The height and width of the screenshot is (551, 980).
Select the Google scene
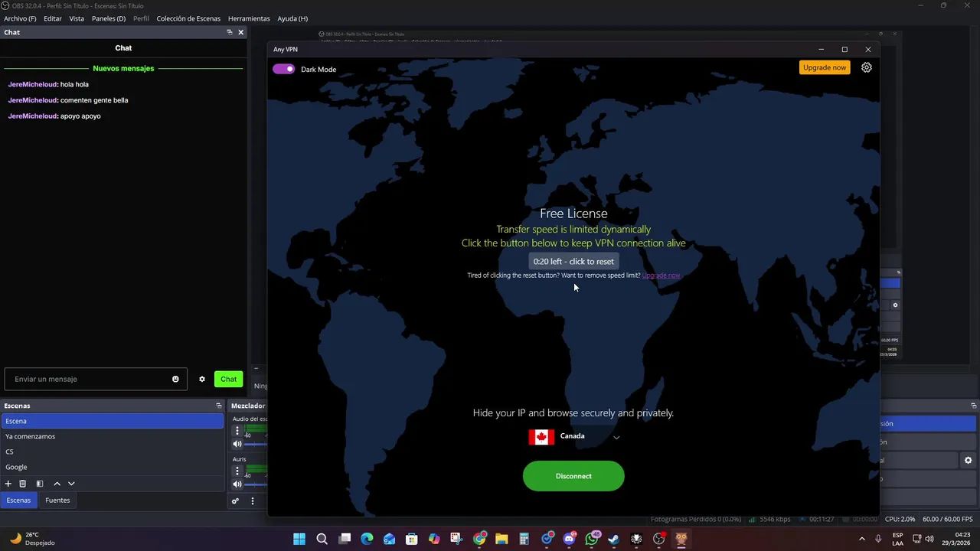coord(113,467)
